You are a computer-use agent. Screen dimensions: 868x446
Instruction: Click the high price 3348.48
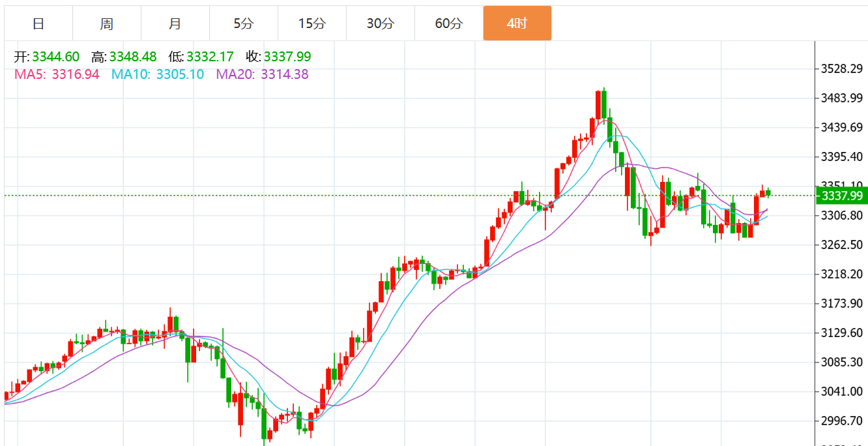click(133, 57)
